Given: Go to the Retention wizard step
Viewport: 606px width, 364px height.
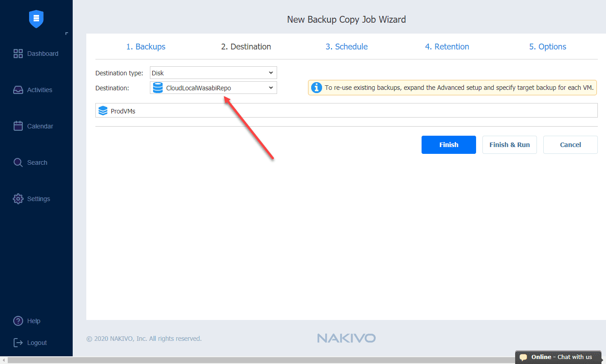Looking at the screenshot, I should (x=447, y=46).
